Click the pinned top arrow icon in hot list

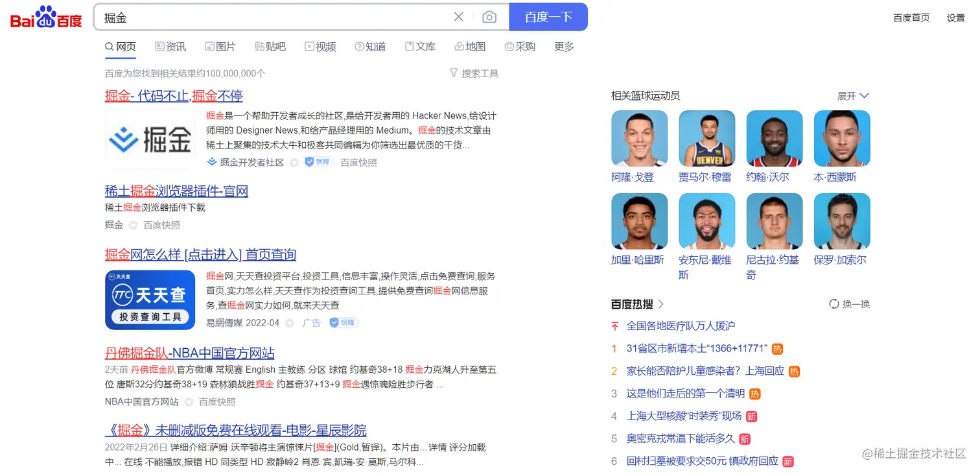point(614,326)
